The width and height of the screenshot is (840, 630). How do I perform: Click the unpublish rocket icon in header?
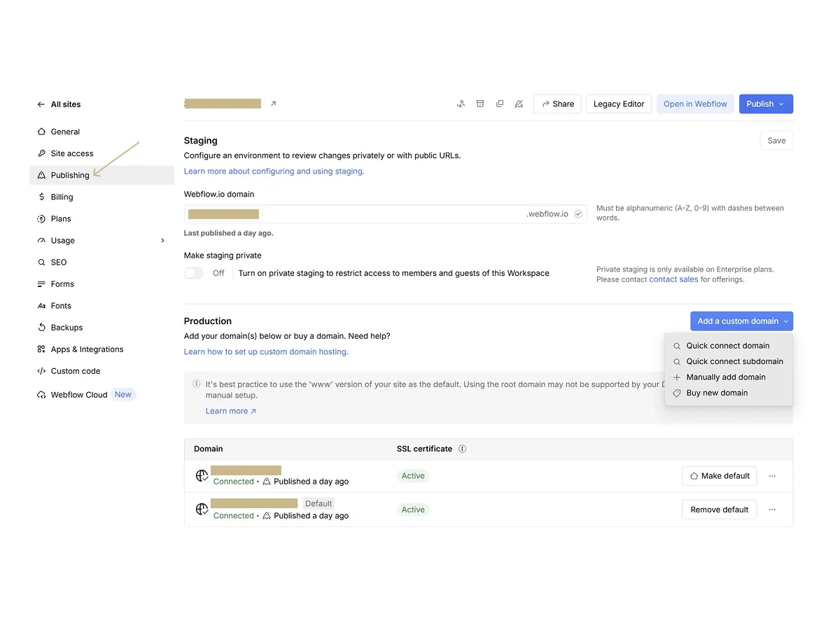click(519, 104)
